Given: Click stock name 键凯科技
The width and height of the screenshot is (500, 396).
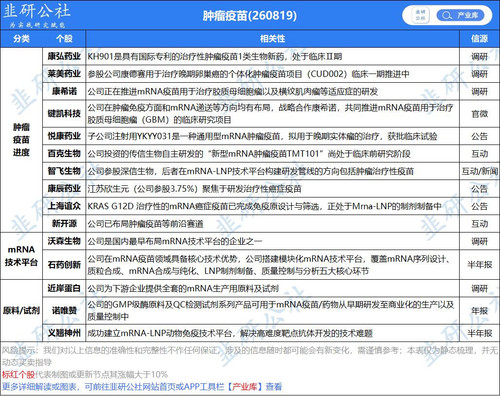Looking at the screenshot, I should 64,114.
